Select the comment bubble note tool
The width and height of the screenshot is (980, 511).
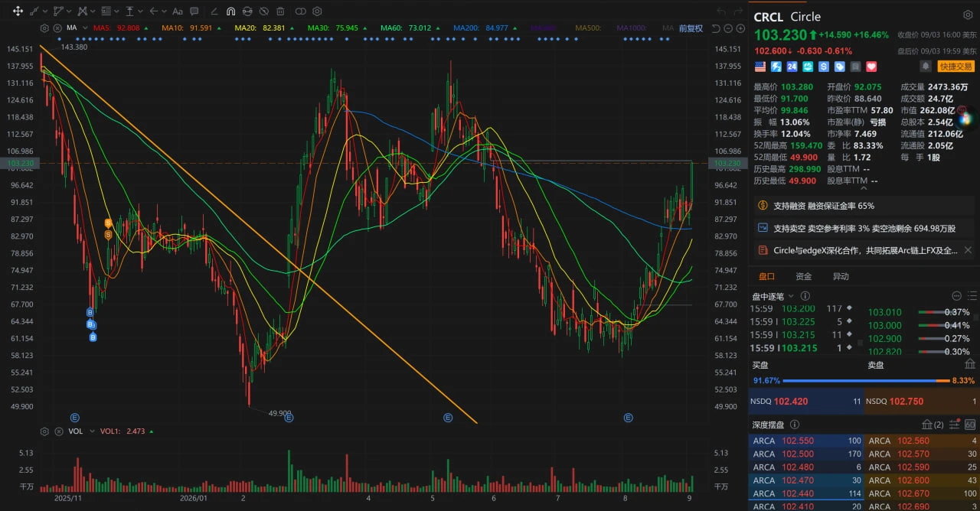[194, 11]
